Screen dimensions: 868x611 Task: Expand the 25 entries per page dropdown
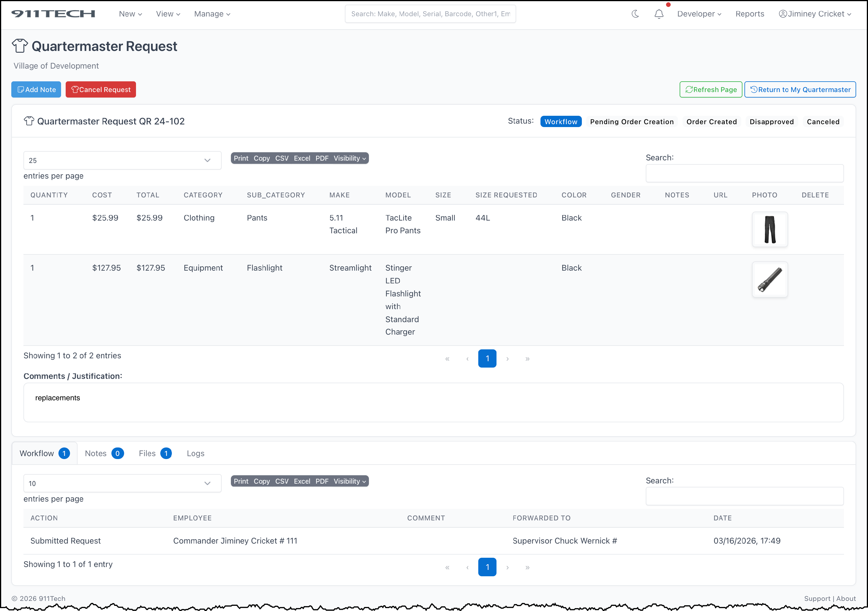click(122, 160)
